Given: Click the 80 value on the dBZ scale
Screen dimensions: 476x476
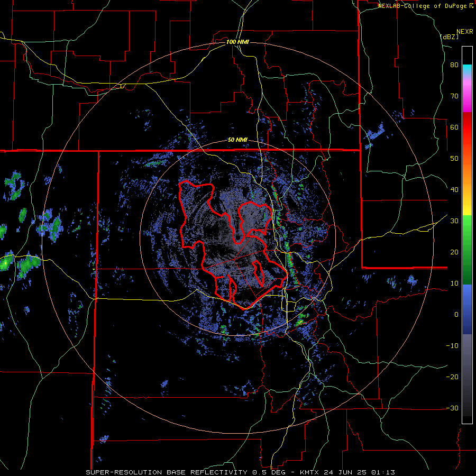Looking at the screenshot, I should [454, 65].
